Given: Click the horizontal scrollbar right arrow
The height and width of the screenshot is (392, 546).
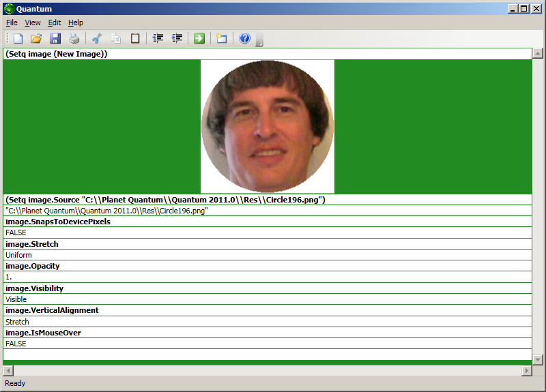Looking at the screenshot, I should (x=526, y=371).
